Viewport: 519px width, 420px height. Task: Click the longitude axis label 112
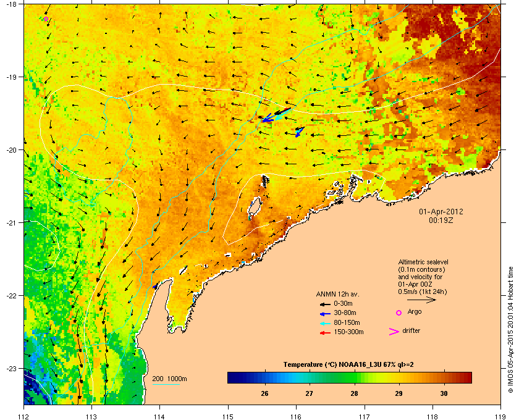(x=23, y=416)
